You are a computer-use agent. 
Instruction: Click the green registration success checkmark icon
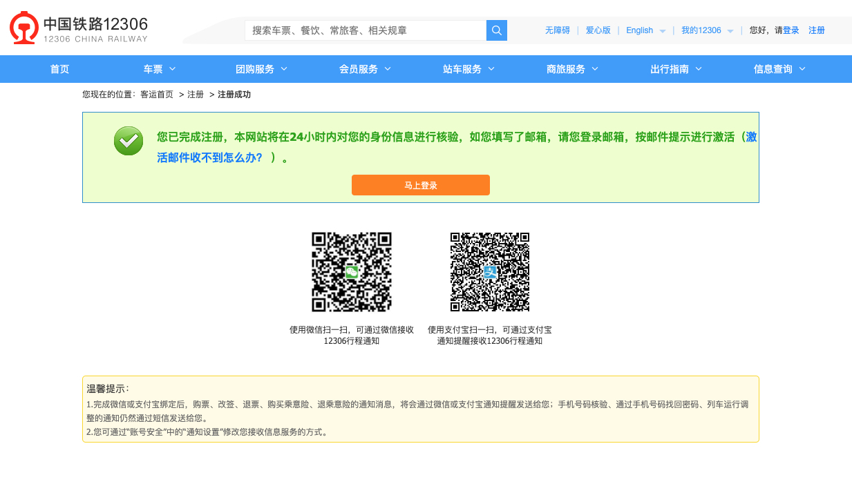pos(129,141)
